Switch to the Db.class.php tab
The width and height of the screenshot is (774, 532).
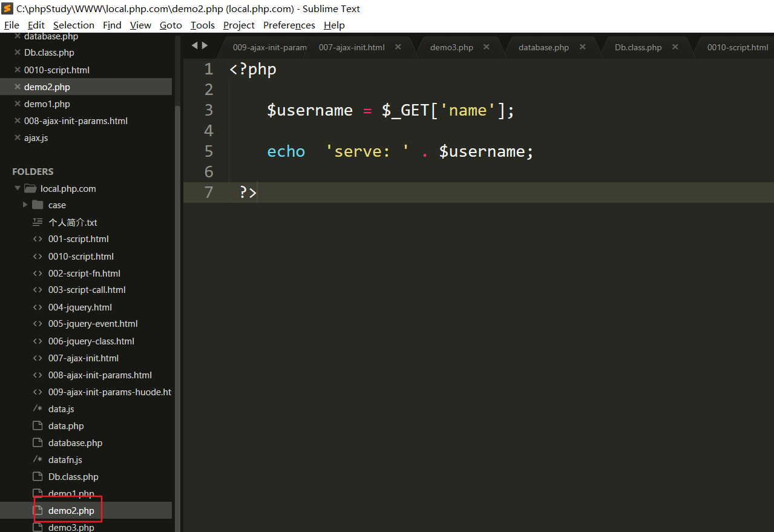tap(638, 47)
